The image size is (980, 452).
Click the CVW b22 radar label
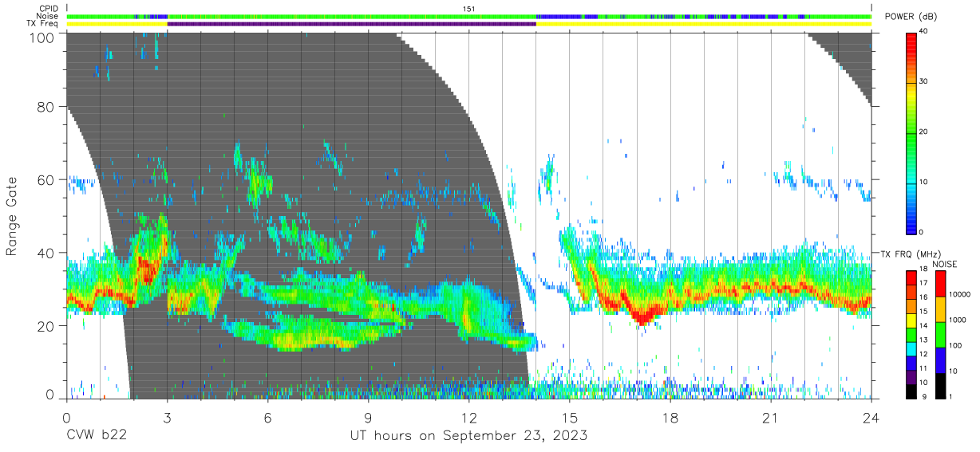pos(97,436)
